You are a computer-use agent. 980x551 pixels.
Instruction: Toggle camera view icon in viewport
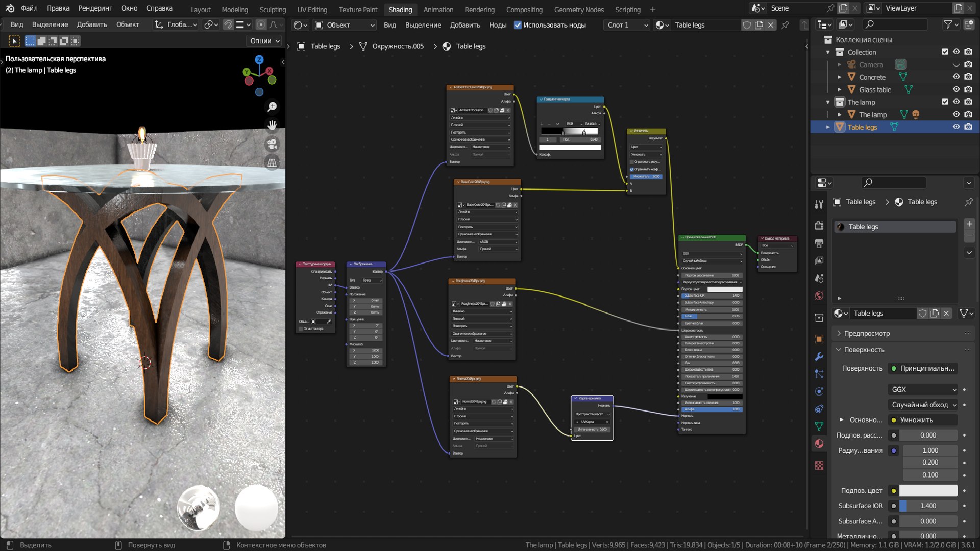pyautogui.click(x=272, y=144)
